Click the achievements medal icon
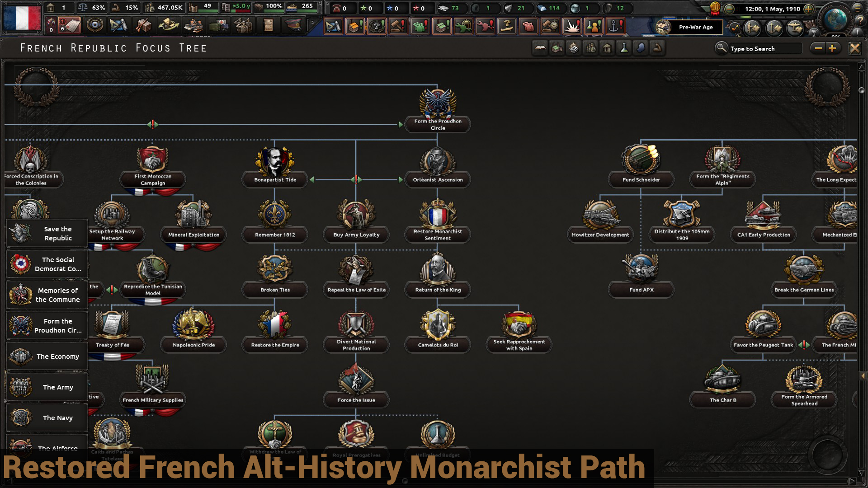Screen dimensions: 868x488 715,7
